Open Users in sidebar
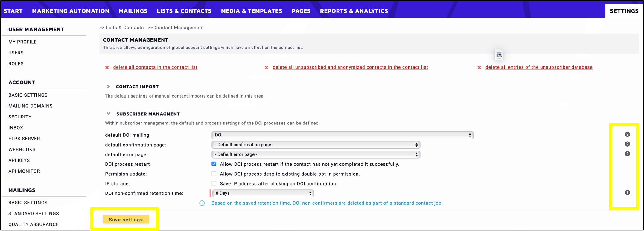Image resolution: width=644 pixels, height=231 pixels. 16,53
